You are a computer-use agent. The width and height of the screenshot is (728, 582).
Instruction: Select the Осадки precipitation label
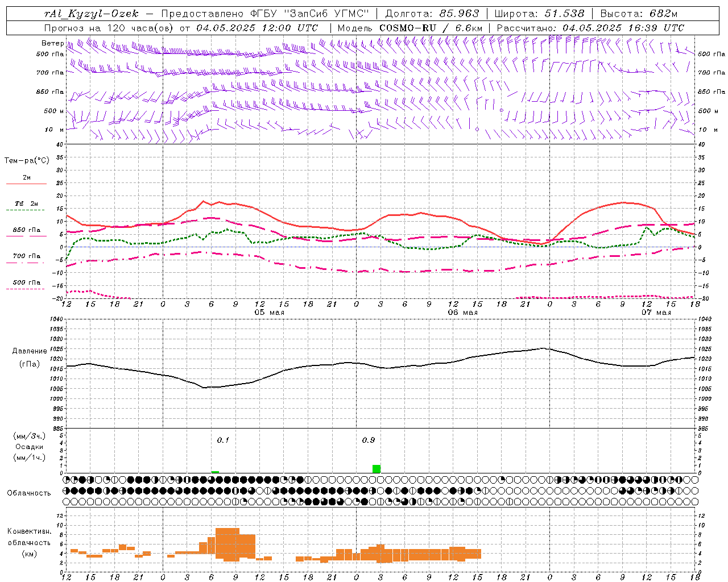tap(30, 447)
